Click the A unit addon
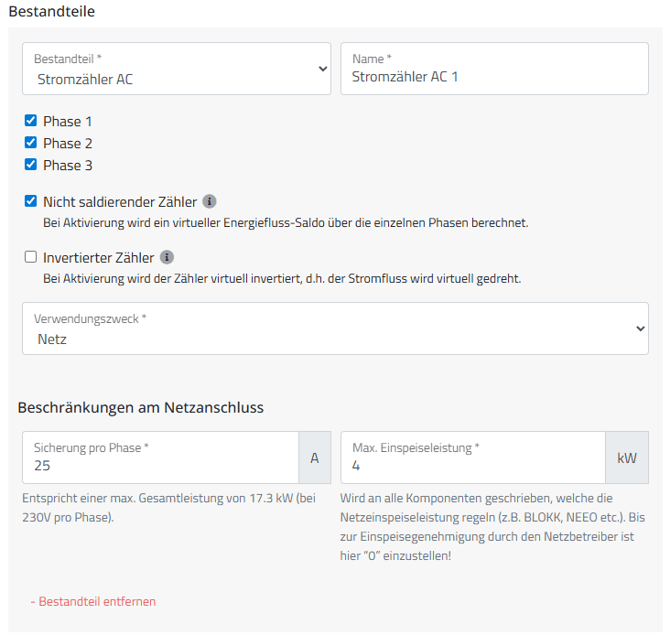This screenshot has width=670, height=635. point(314,458)
